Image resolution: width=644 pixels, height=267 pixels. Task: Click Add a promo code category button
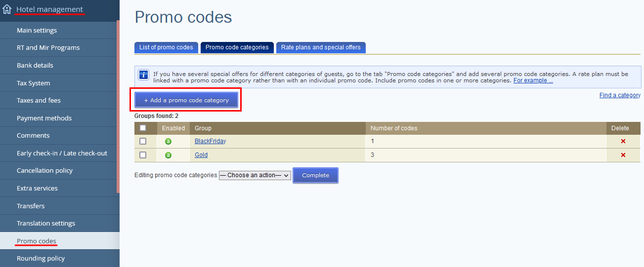coord(186,100)
